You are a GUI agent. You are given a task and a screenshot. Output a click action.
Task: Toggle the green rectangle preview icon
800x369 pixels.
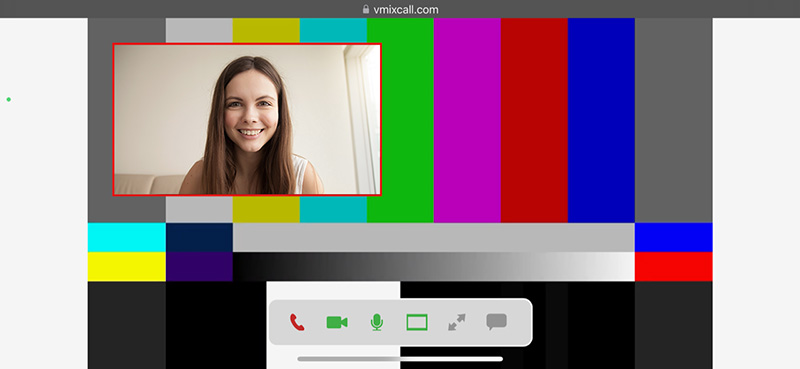pos(417,322)
